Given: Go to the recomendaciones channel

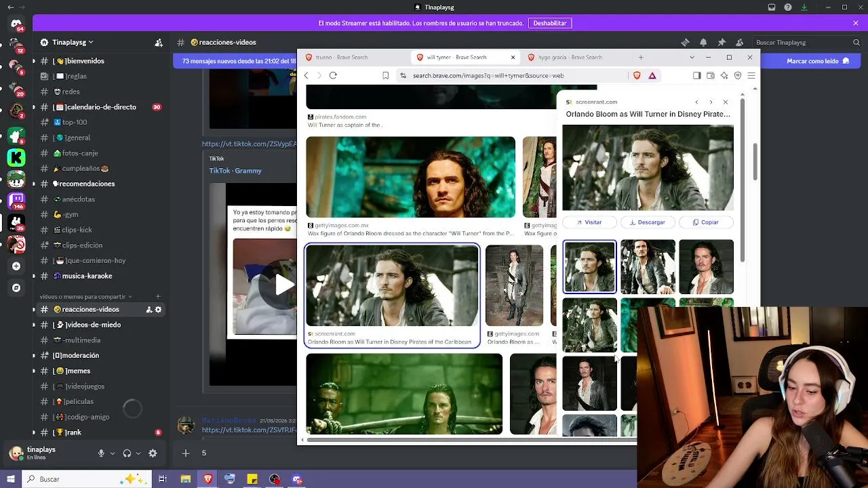Looking at the screenshot, I should 98,184.
